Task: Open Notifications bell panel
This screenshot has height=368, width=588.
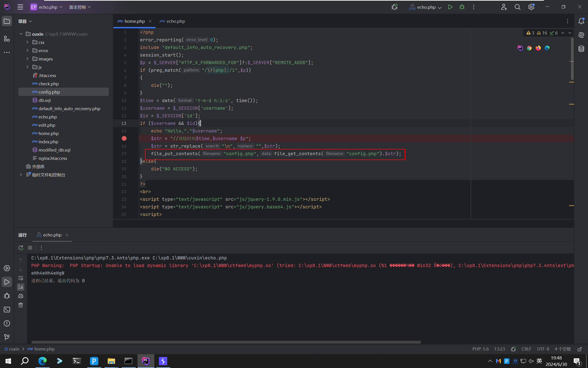Action: [581, 21]
